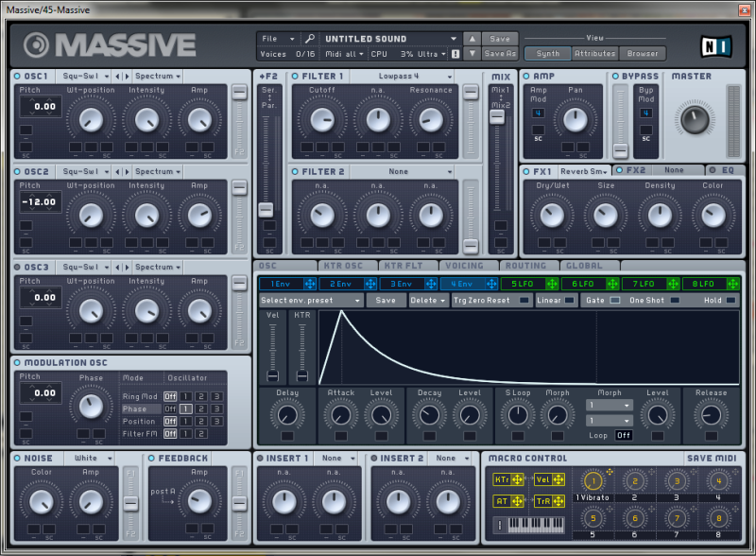Open Filter 1 Lowpass 4 type dropdown
The height and width of the screenshot is (556, 756).
point(404,77)
